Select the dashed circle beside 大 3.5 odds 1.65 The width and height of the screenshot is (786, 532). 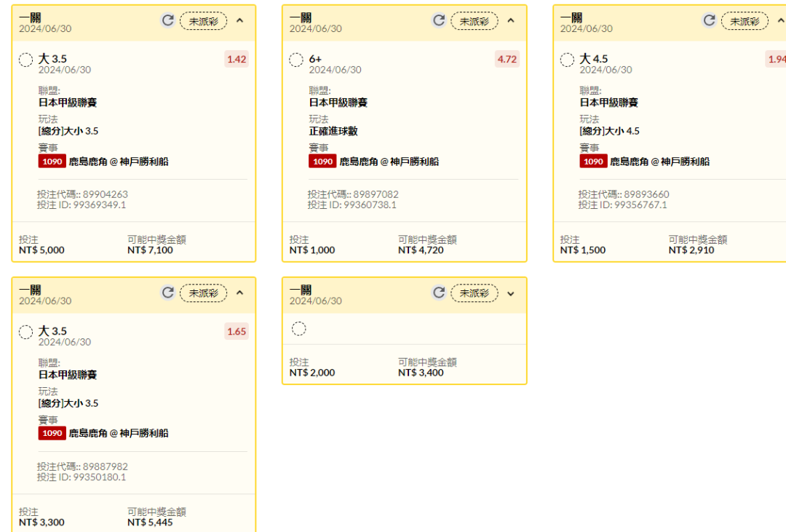(x=25, y=332)
